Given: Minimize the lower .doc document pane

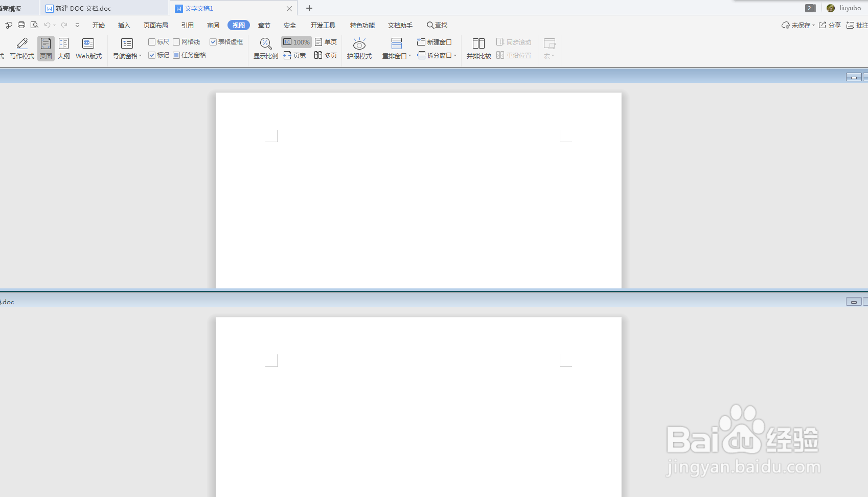Looking at the screenshot, I should [x=854, y=302].
